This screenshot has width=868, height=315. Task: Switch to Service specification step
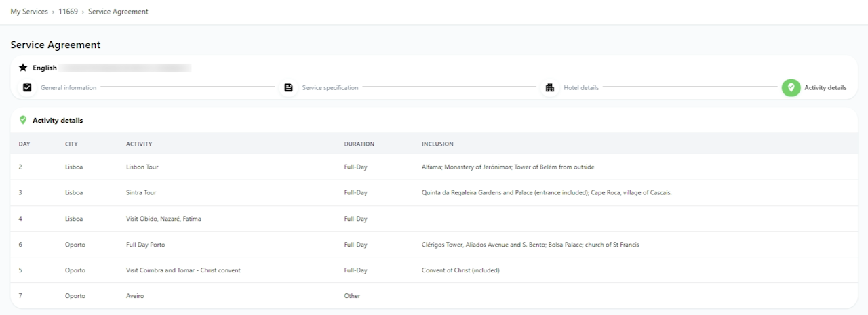pyautogui.click(x=330, y=87)
